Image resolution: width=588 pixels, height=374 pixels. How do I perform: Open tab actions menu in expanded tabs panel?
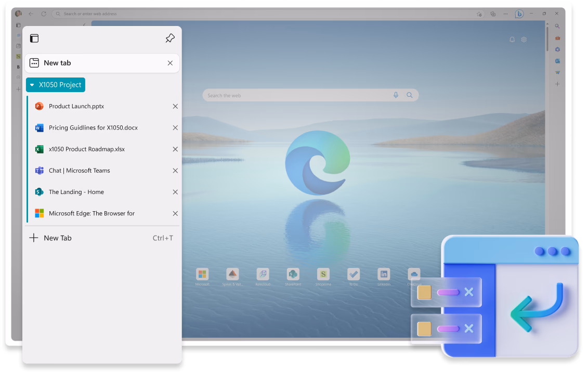[x=34, y=38]
